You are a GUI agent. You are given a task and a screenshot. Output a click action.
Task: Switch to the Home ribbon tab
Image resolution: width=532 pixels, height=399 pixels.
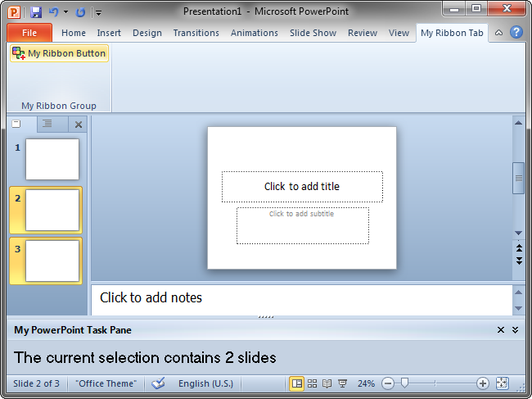(74, 33)
